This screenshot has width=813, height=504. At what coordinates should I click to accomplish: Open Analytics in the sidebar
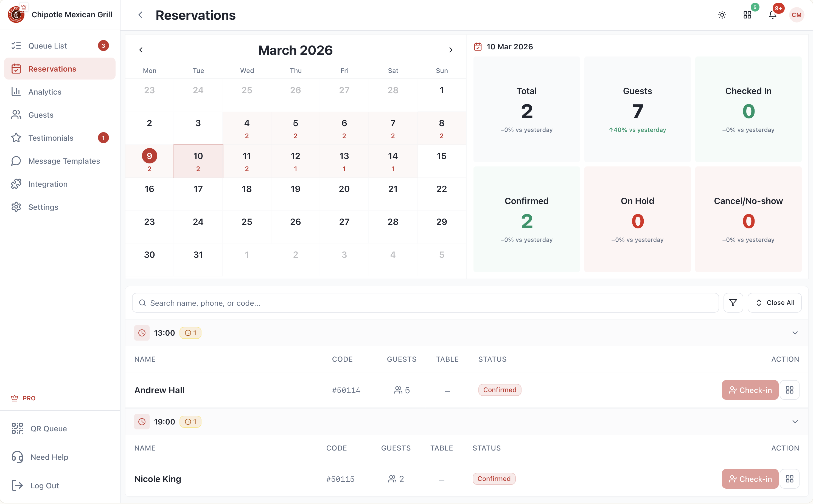pos(45,92)
